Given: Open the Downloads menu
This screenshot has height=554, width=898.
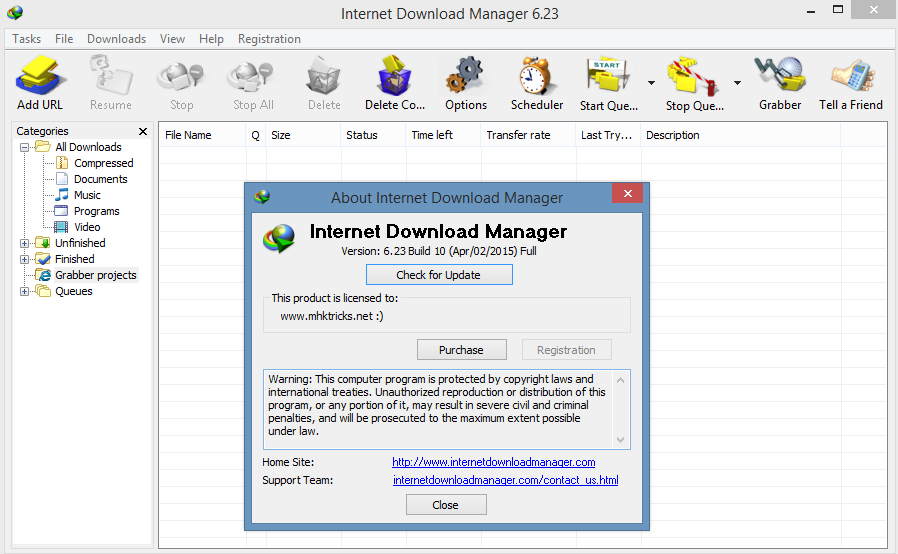Looking at the screenshot, I should coord(116,39).
